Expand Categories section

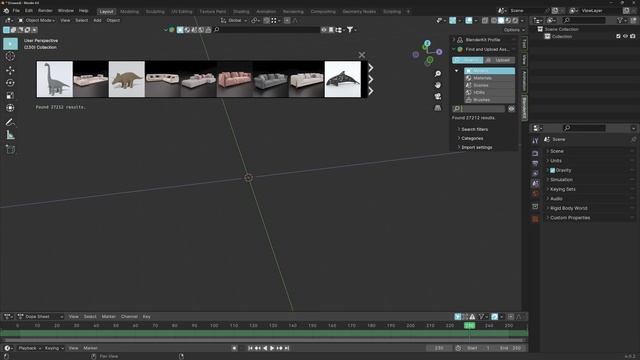[x=472, y=138]
